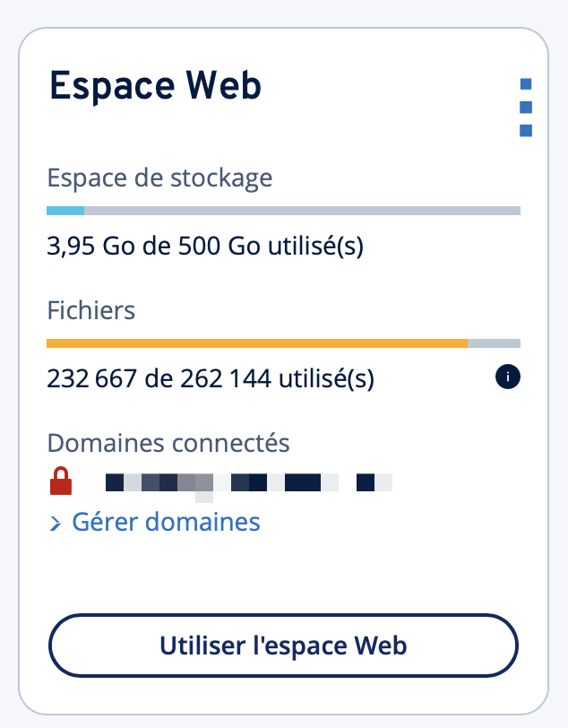Click the bottom blue square icon
Screen dimensions: 568x728
[x=525, y=131]
